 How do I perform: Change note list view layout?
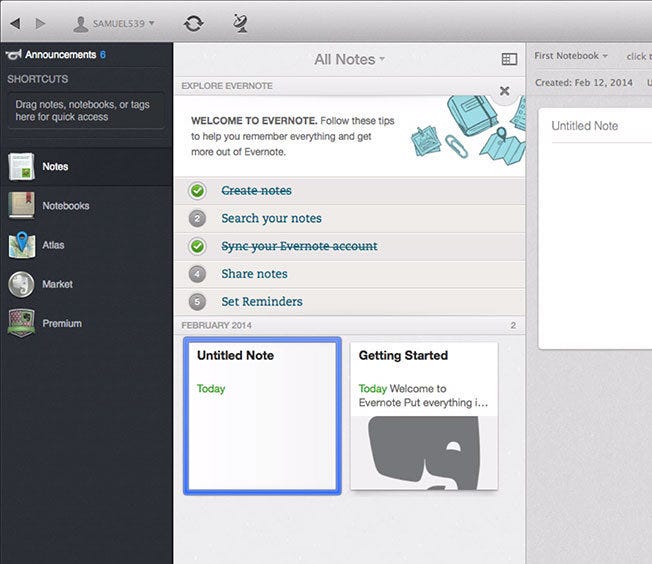tap(509, 59)
